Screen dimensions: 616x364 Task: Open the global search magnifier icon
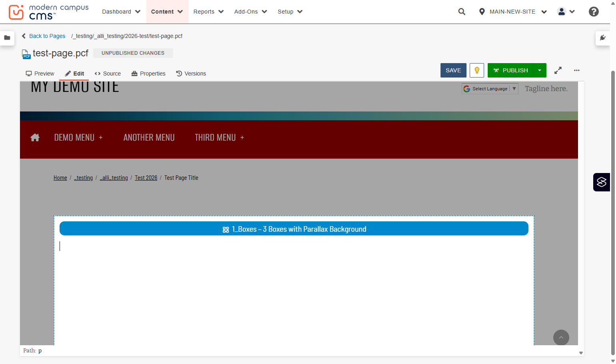click(x=462, y=12)
